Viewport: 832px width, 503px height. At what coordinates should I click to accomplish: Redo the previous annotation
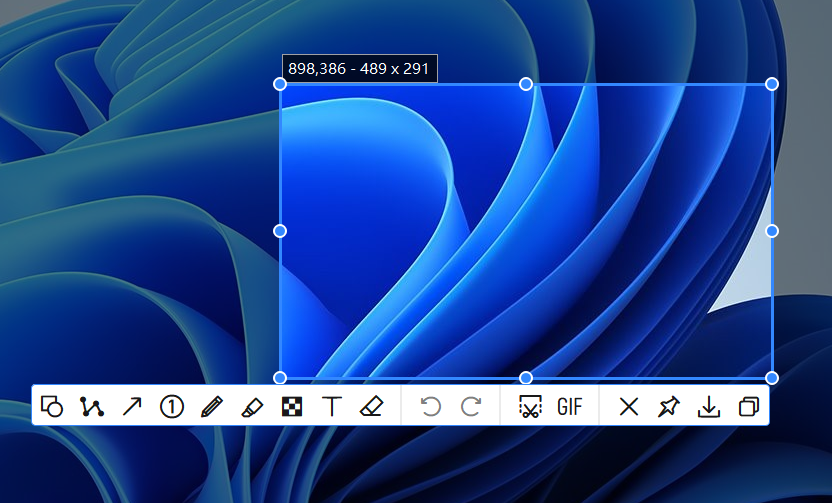[471, 406]
